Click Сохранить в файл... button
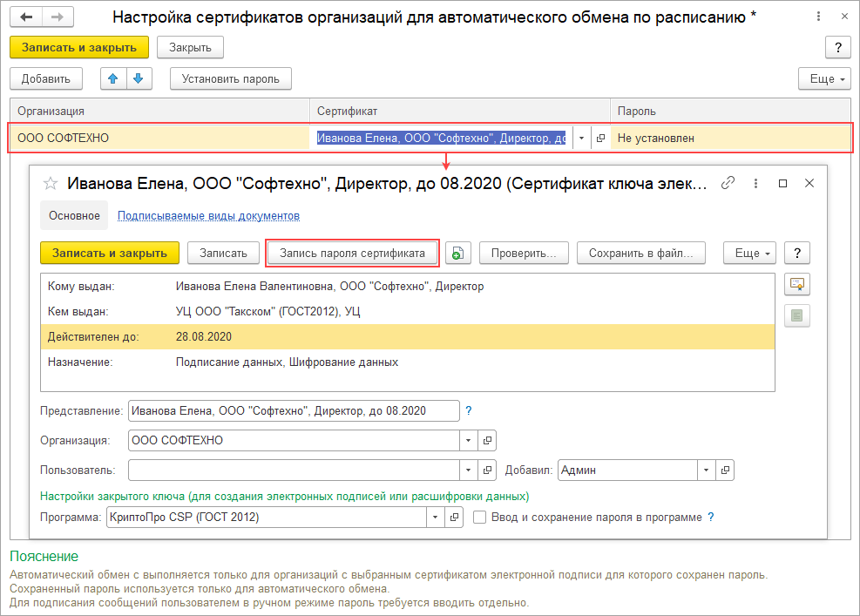860x616 pixels. click(x=641, y=253)
